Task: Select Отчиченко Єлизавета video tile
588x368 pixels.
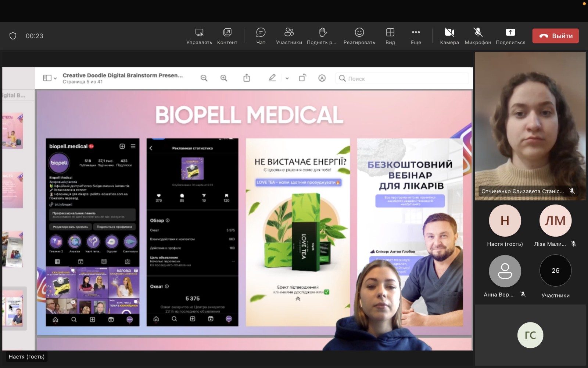Action: click(x=530, y=126)
